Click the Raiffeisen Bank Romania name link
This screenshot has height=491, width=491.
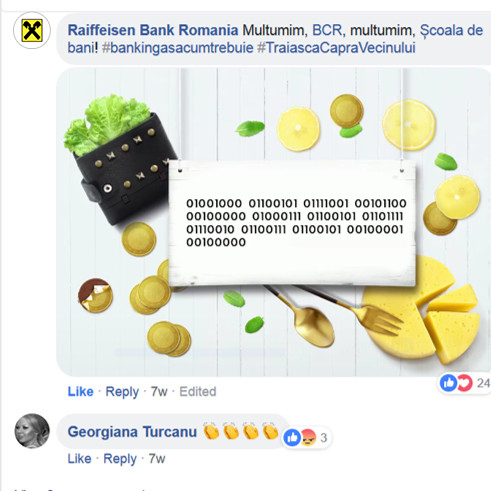point(153,30)
